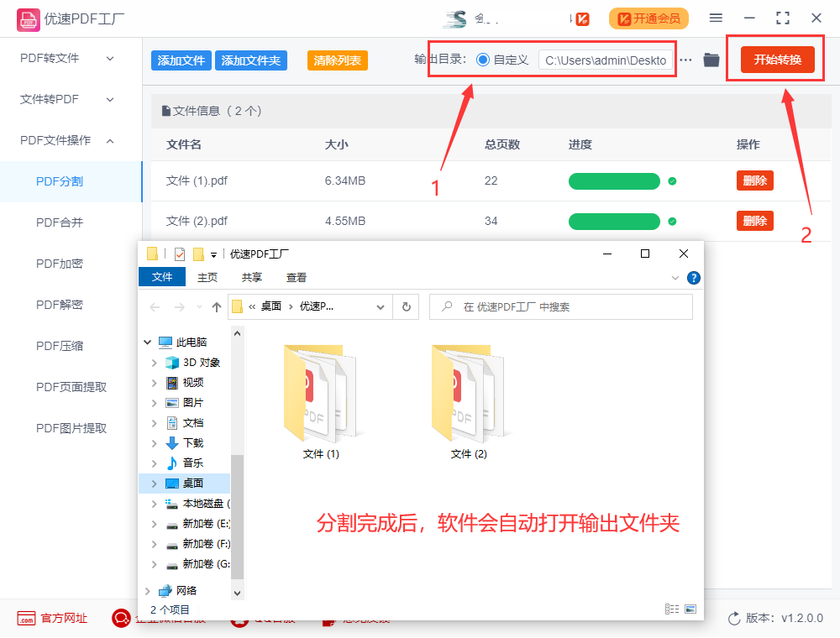Image resolution: width=840 pixels, height=638 pixels.
Task: Click the Explorer forward arrow
Action: tap(180, 306)
